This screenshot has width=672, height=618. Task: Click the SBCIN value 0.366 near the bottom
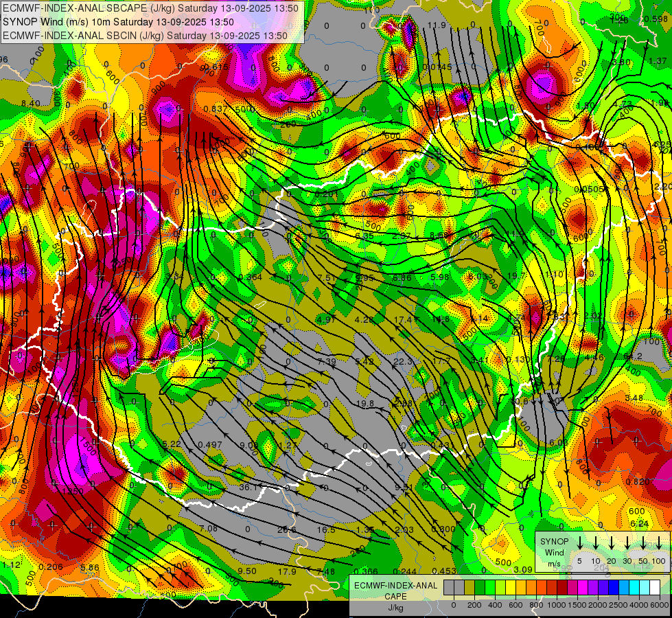(x=366, y=572)
